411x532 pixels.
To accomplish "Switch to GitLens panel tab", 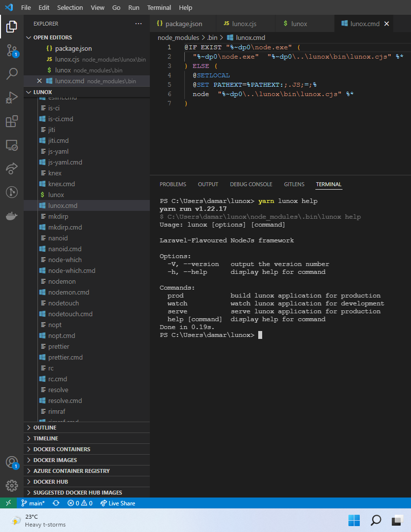I will pyautogui.click(x=294, y=184).
